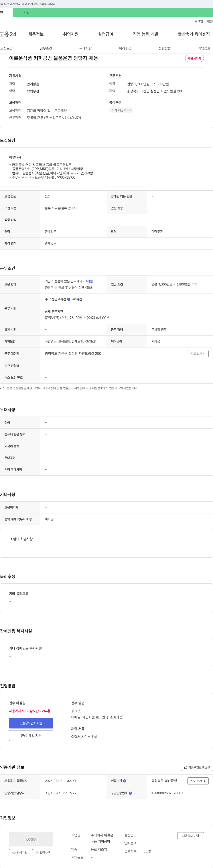Open the 채용정보 menu

click(x=36, y=34)
